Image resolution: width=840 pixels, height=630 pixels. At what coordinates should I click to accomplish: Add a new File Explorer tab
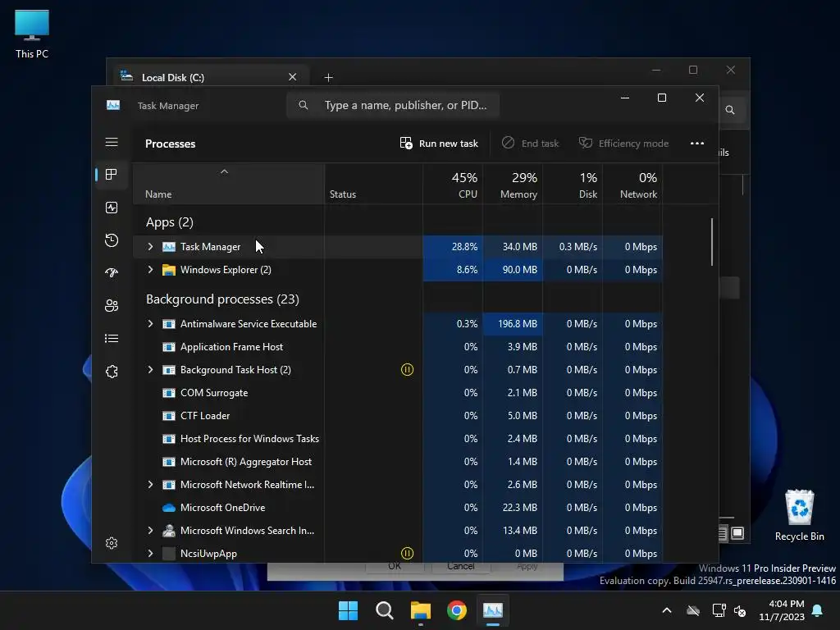328,78
